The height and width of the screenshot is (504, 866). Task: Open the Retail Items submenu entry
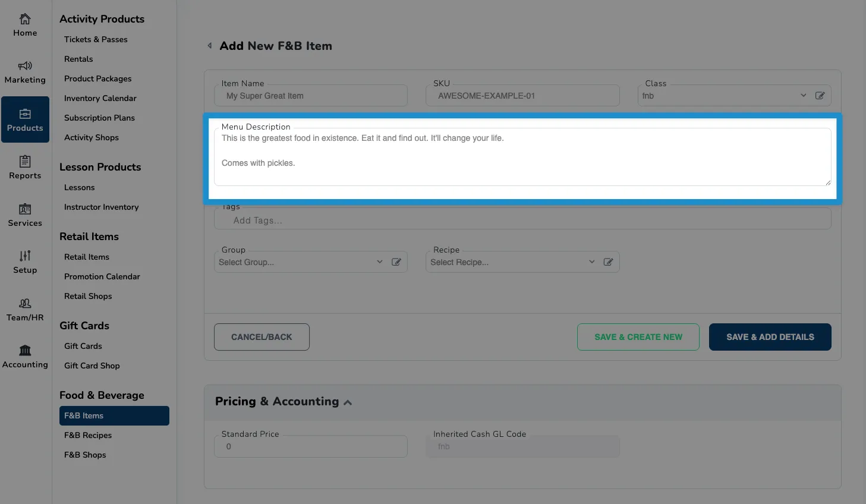click(87, 257)
